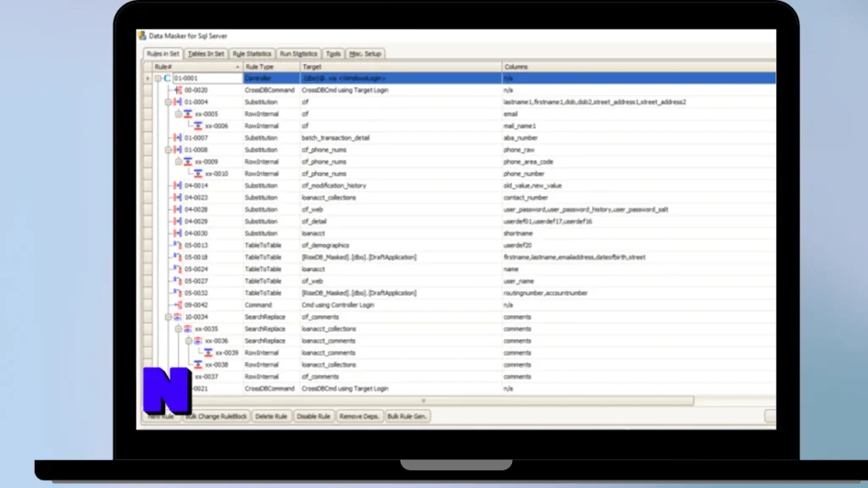Select the old_value,new_value columns cell

pyautogui.click(x=639, y=186)
